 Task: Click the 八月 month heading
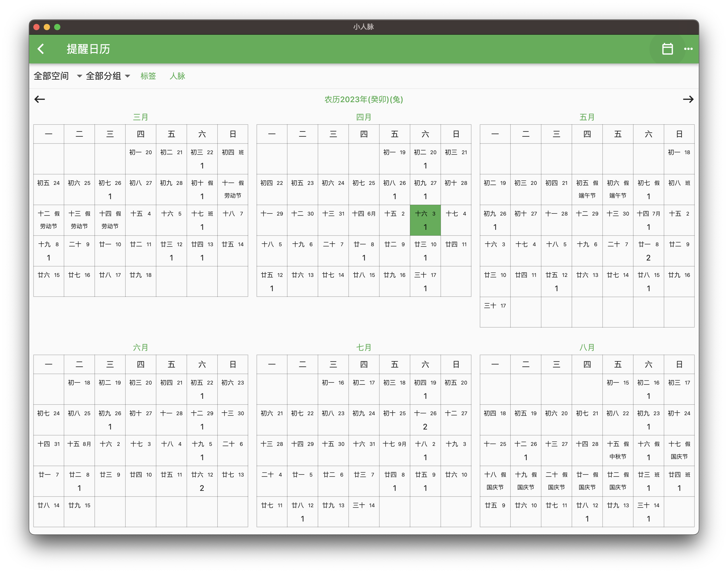tap(587, 348)
